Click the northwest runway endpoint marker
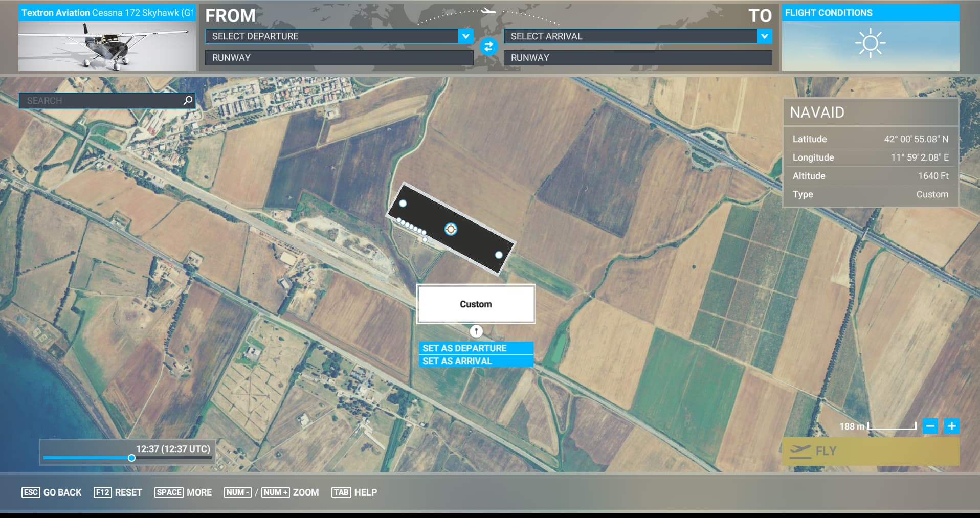Screen dimensions: 980x518 pos(403,204)
